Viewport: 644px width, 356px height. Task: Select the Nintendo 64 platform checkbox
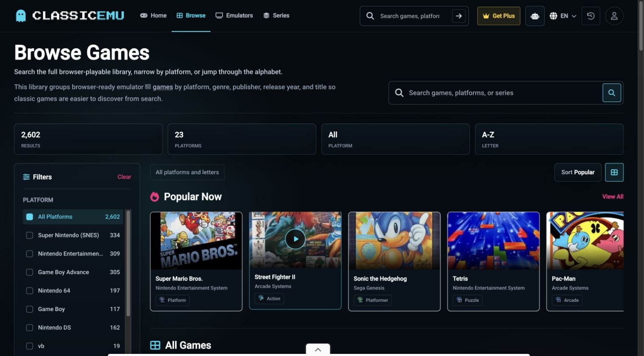(x=30, y=291)
